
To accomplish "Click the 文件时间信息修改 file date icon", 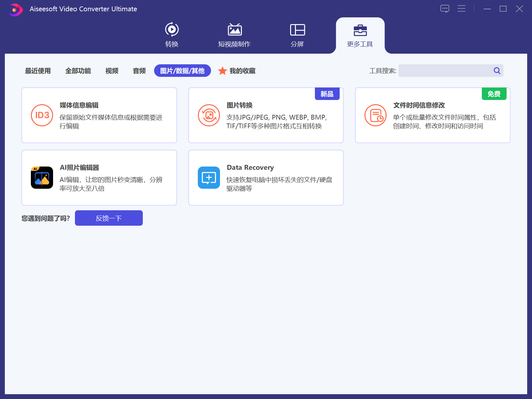I will click(375, 115).
